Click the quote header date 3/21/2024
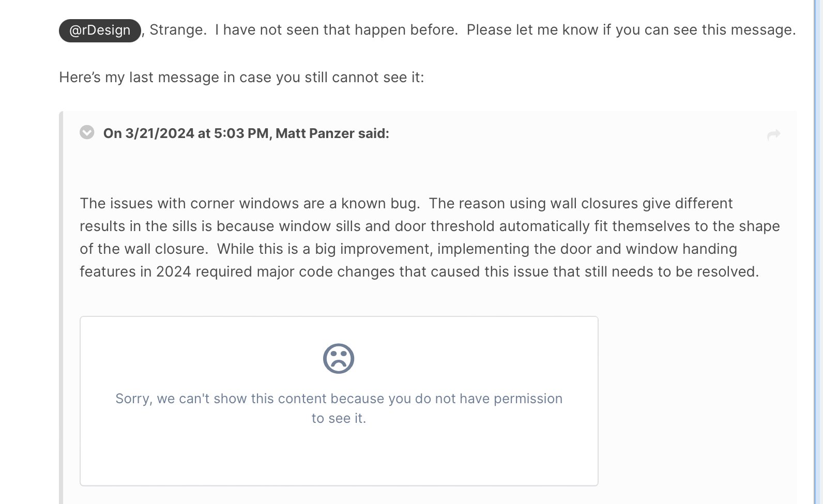The width and height of the screenshot is (823, 504). (160, 133)
